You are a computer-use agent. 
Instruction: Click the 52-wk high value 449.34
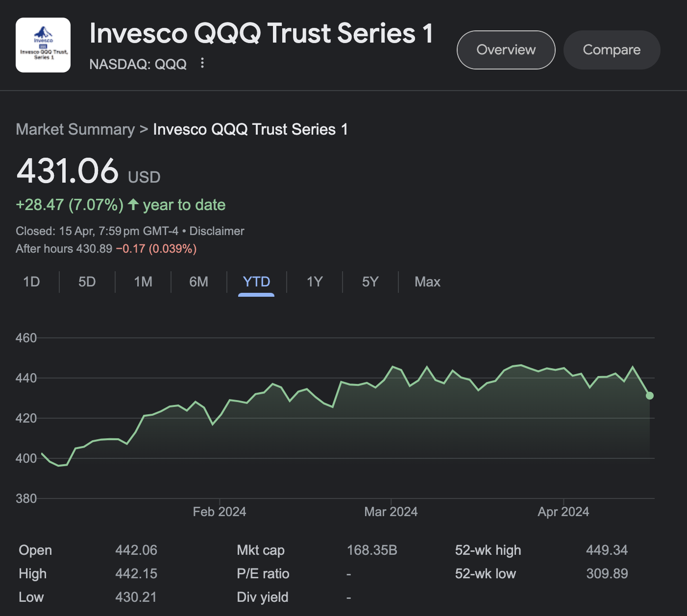point(607,550)
